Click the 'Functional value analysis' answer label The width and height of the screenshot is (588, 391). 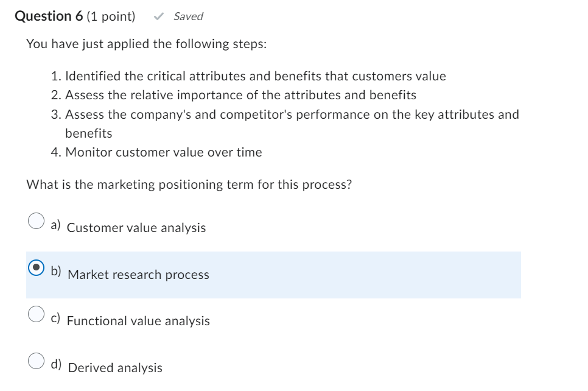[138, 321]
